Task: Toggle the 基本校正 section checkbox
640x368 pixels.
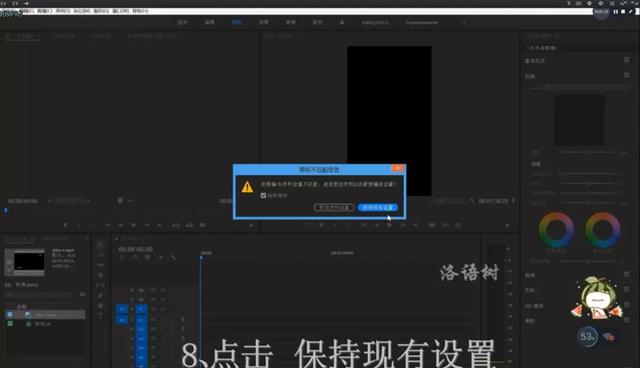Action: (x=627, y=60)
